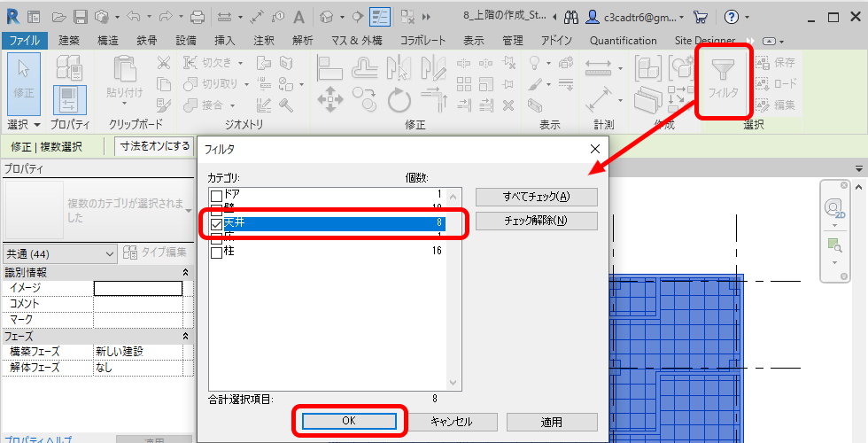Select the Rotate tool circular arrow icon
This screenshot has height=443, width=868.
click(x=399, y=101)
